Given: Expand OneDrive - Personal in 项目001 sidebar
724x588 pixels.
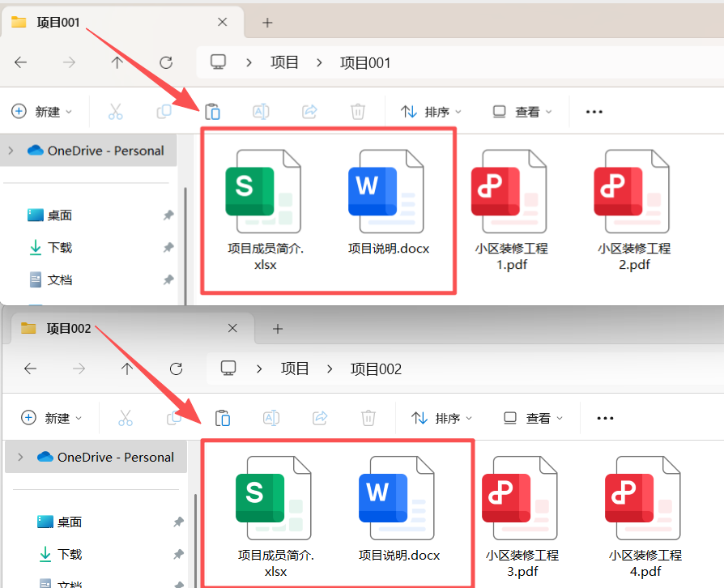Looking at the screenshot, I should coord(11,151).
